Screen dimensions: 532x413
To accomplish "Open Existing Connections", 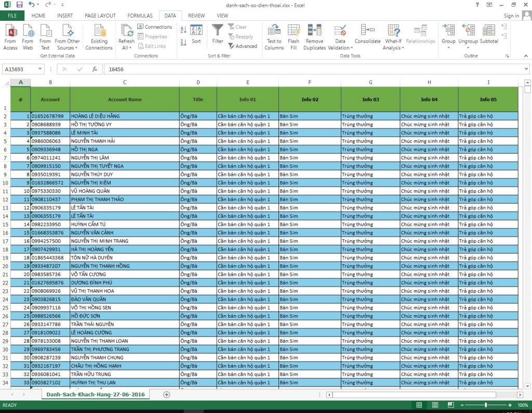I will coord(99,37).
